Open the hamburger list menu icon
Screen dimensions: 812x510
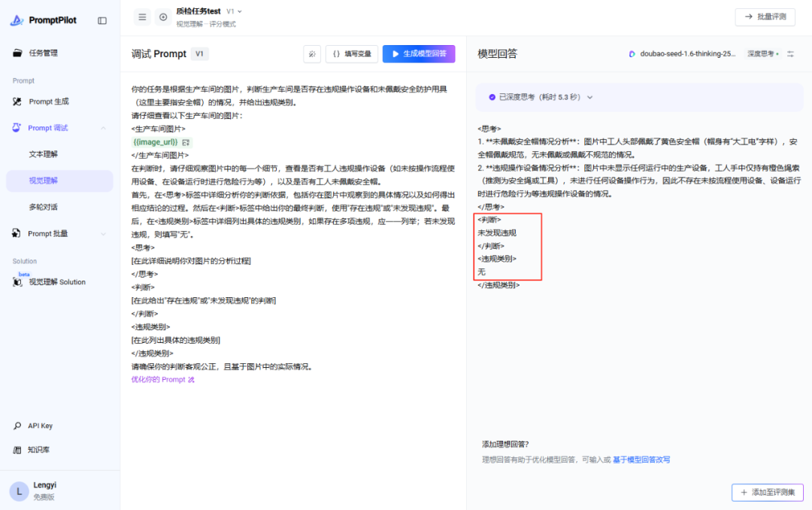tap(142, 17)
